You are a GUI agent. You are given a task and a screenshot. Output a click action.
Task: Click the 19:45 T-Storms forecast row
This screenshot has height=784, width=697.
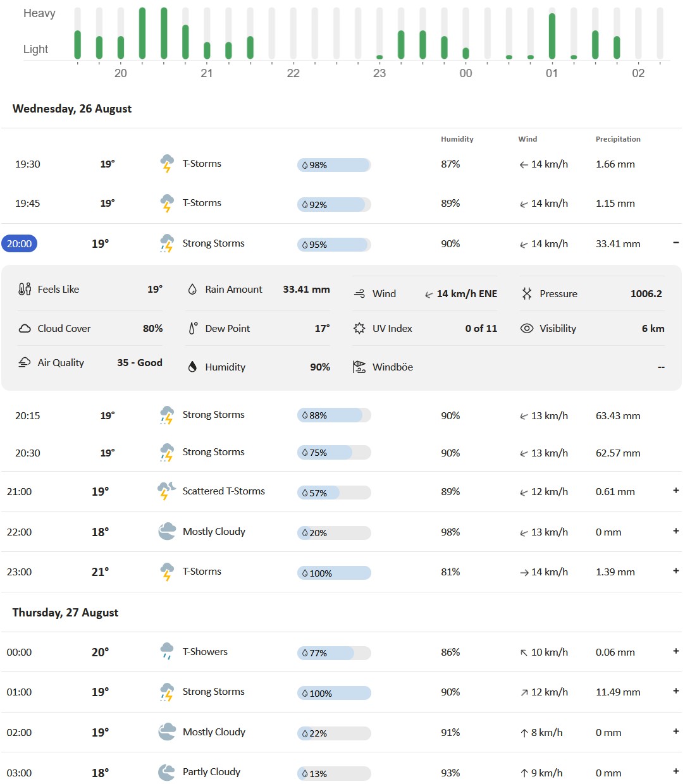tap(342, 204)
